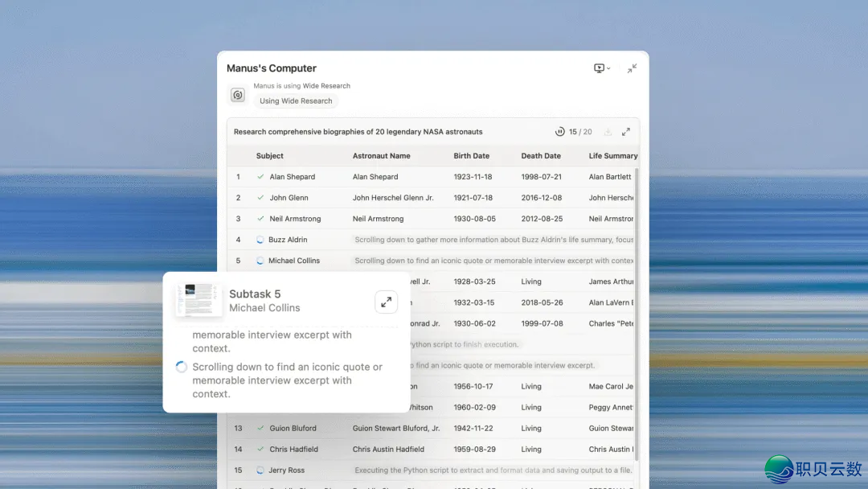Select the Guion Bluford subject entry

click(293, 428)
